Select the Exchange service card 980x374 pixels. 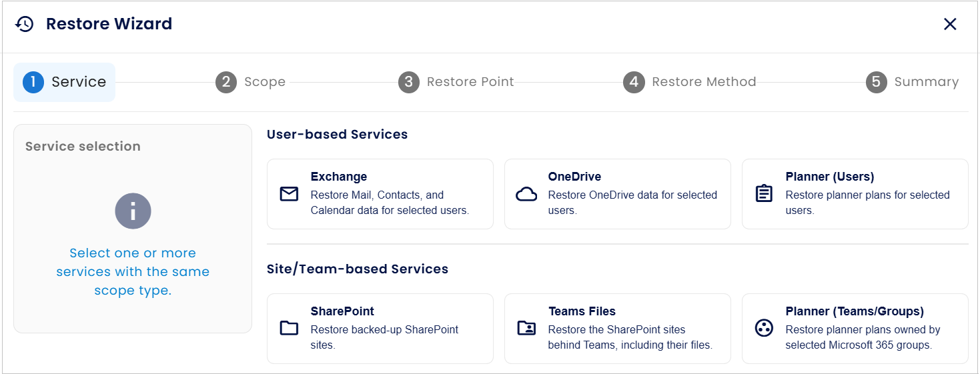380,194
